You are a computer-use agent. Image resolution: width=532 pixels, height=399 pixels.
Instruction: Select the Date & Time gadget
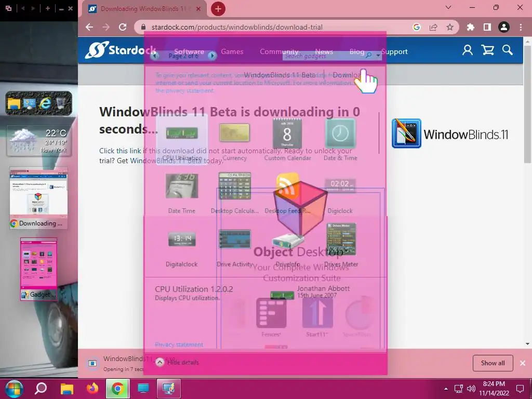point(340,139)
